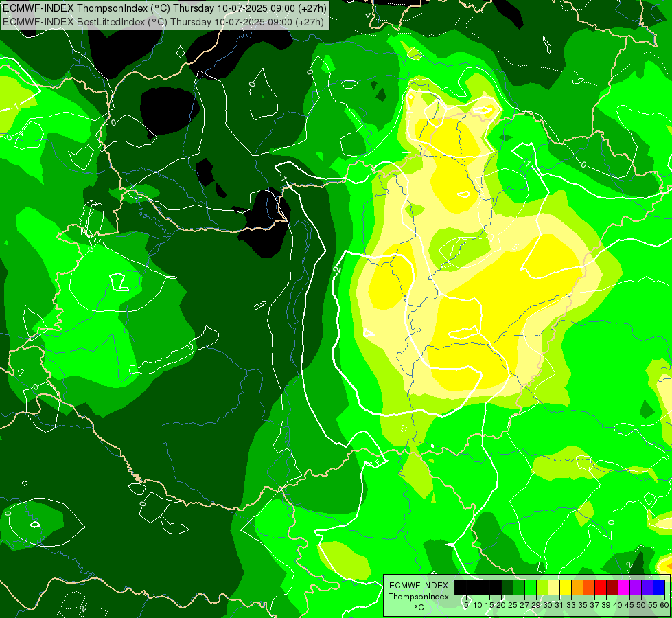The height and width of the screenshot is (618, 672).
Task: Click the magenta 40–45 legend swatch
Action: (624, 587)
